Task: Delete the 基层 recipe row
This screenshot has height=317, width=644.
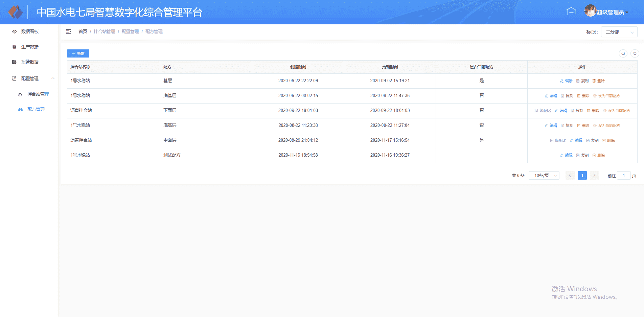Action: tap(598, 81)
